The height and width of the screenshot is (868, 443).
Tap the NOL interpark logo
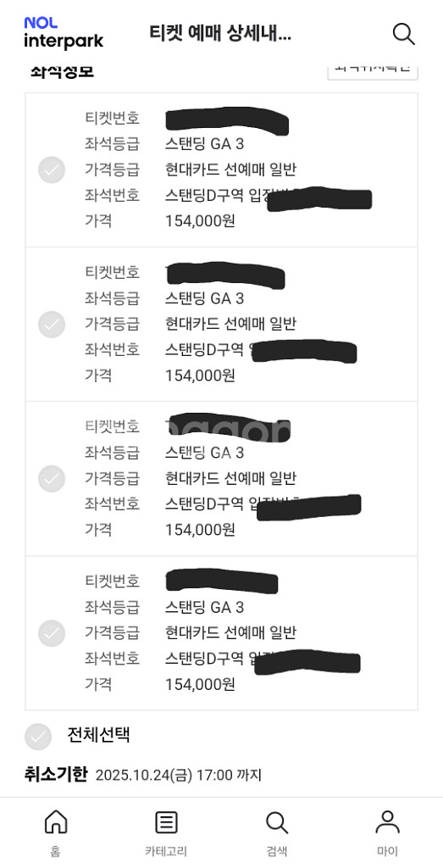(x=64, y=33)
